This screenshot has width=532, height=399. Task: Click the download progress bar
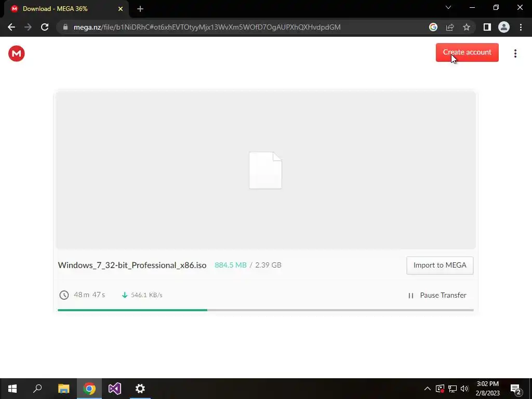[265, 310]
